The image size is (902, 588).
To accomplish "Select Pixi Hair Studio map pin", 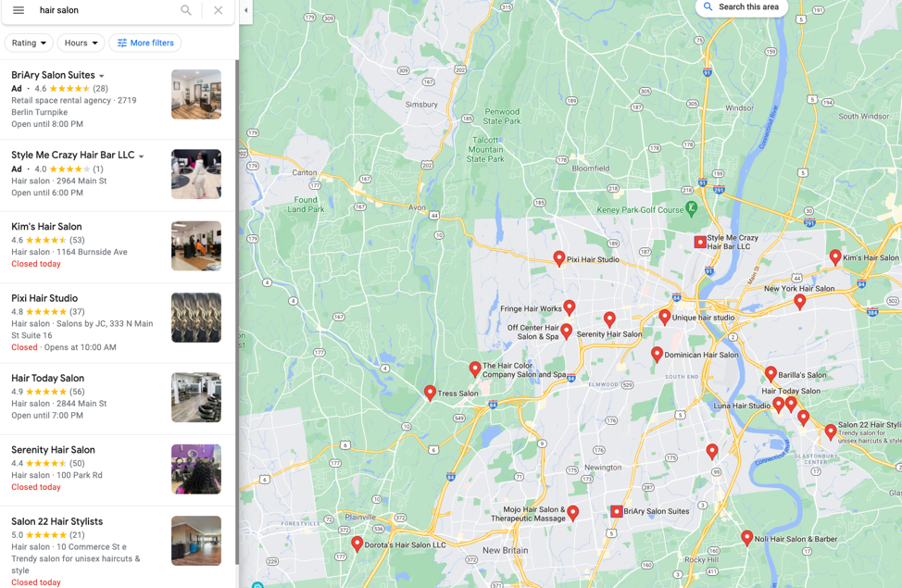I will tap(558, 258).
